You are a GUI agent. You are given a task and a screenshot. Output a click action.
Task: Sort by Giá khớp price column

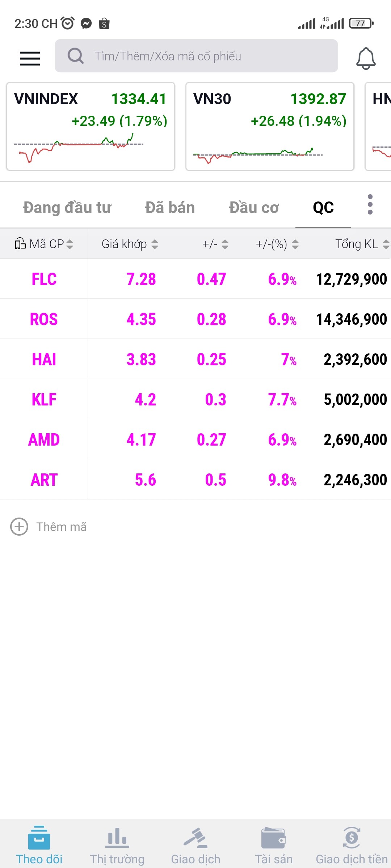pyautogui.click(x=130, y=244)
